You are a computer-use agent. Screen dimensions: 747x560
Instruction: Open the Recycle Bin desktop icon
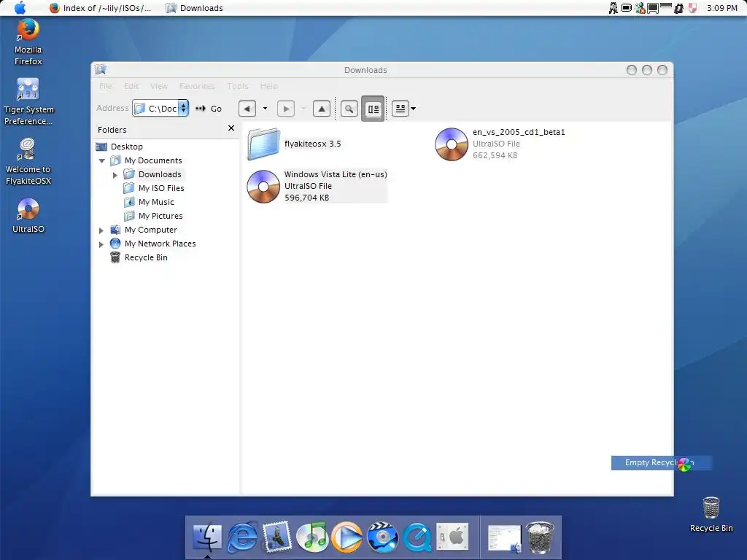click(711, 514)
